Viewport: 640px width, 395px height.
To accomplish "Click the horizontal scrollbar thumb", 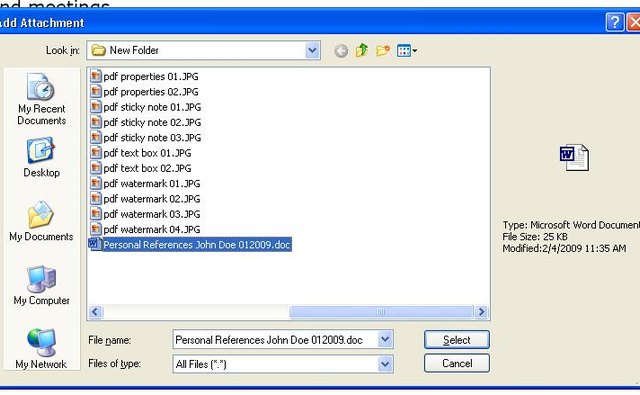I will (381, 312).
